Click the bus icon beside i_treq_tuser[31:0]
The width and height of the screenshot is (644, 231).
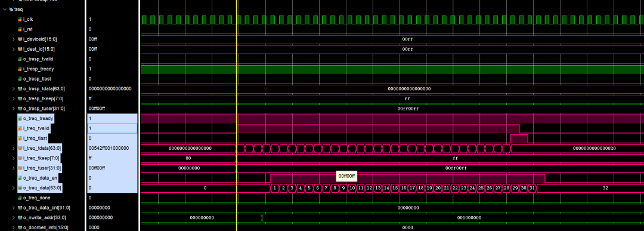pos(20,168)
